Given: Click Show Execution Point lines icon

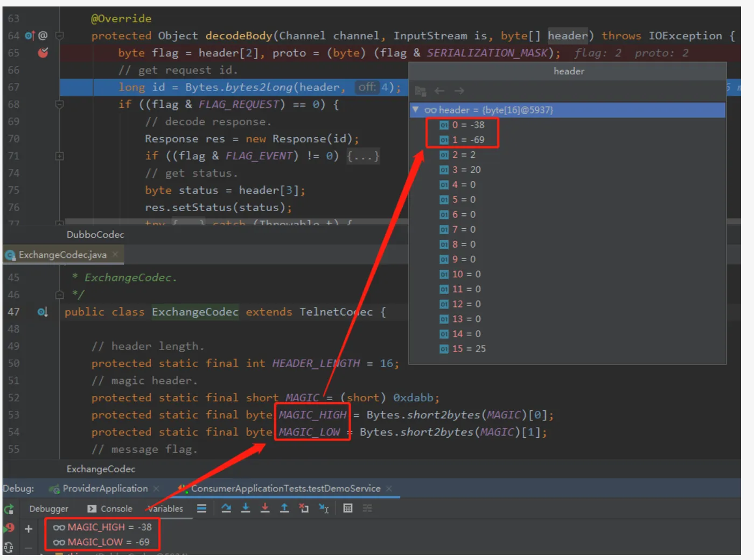Looking at the screenshot, I should pyautogui.click(x=201, y=508).
